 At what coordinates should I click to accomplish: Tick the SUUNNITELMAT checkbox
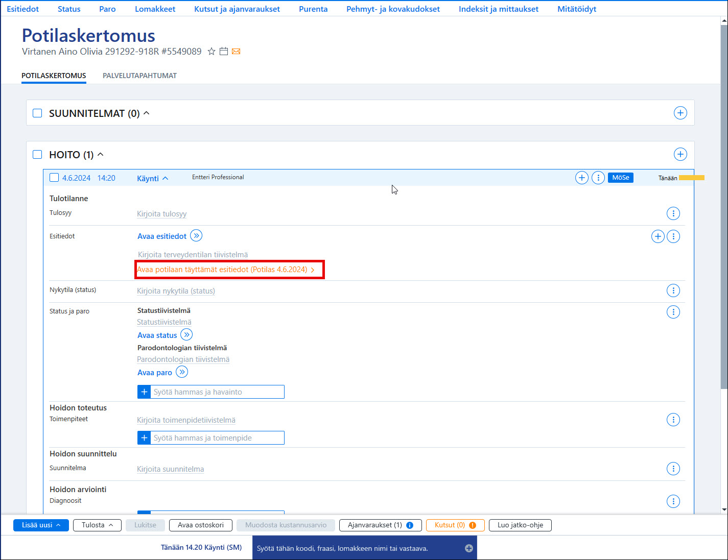point(37,113)
